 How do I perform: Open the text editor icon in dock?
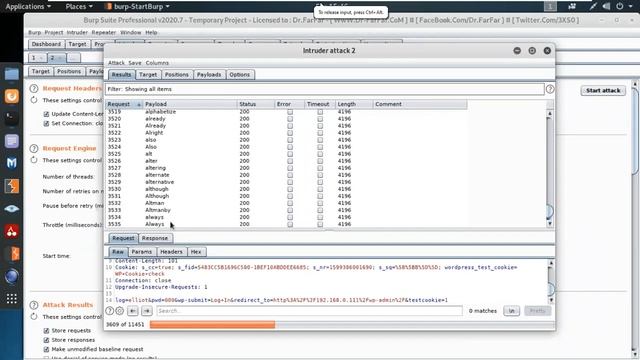pyautogui.click(x=11, y=141)
